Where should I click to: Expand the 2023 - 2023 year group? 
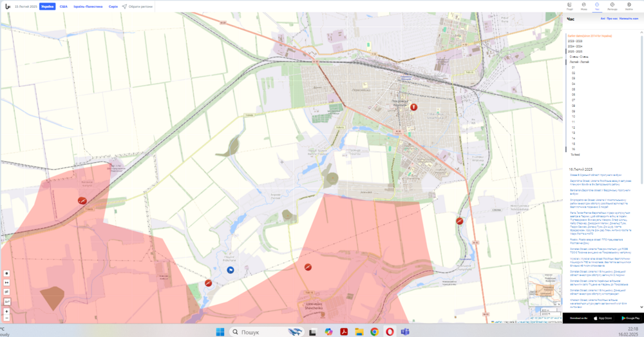(575, 41)
